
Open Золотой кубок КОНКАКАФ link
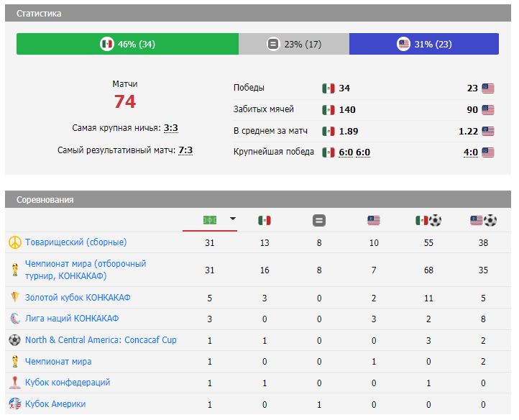[x=78, y=297]
